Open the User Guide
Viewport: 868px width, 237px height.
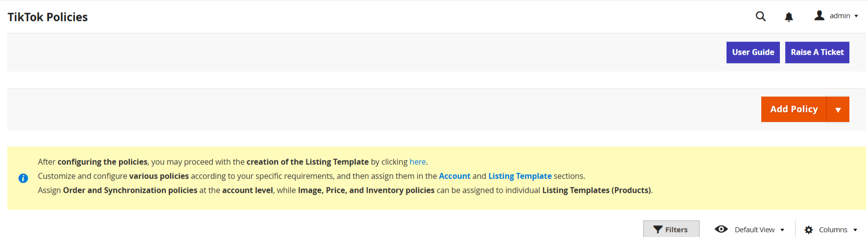pos(753,52)
